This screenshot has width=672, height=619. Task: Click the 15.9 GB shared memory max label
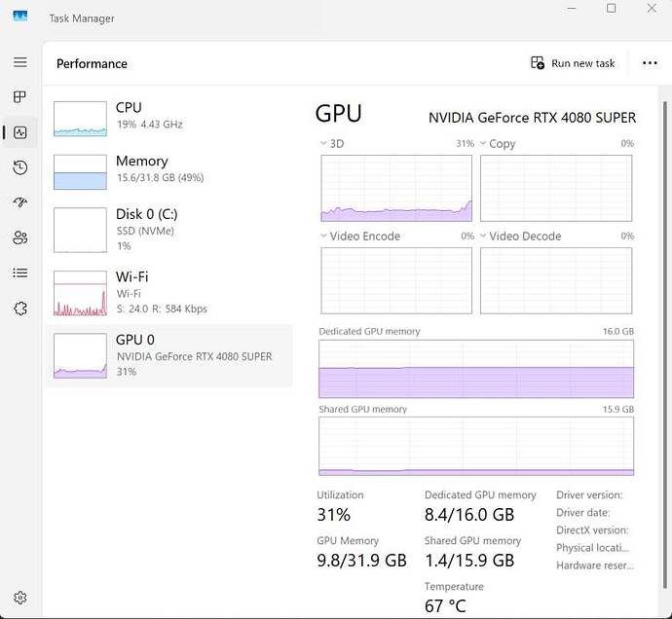618,409
